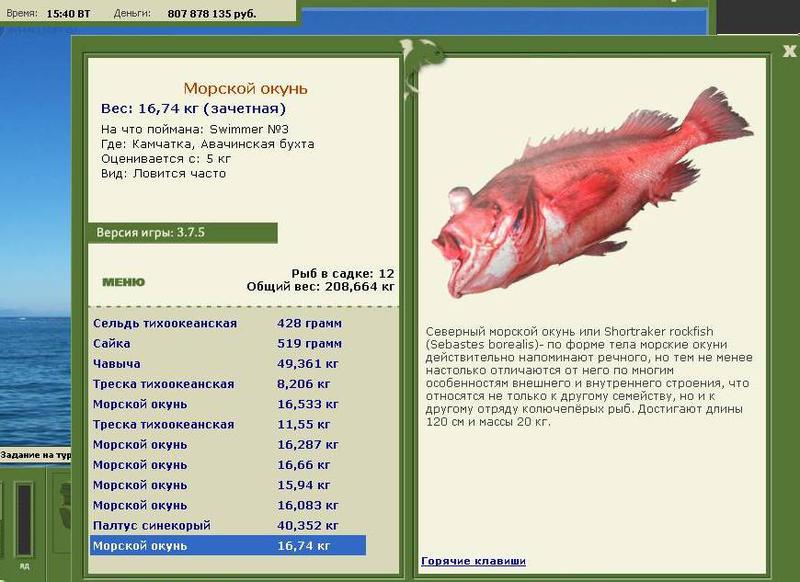The image size is (800, 582).
Task: Select the Морской окунь 16,287 кг row
Action: coord(228,445)
